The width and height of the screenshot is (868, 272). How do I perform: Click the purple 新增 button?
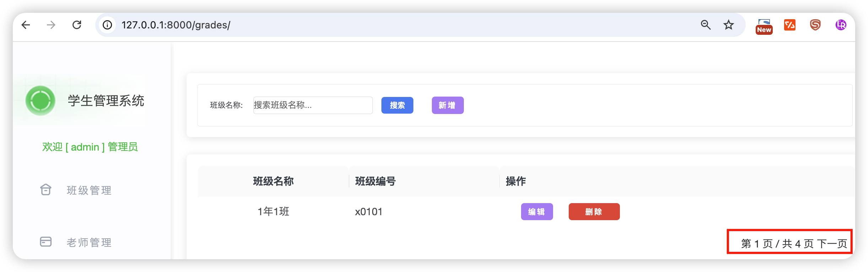point(448,105)
